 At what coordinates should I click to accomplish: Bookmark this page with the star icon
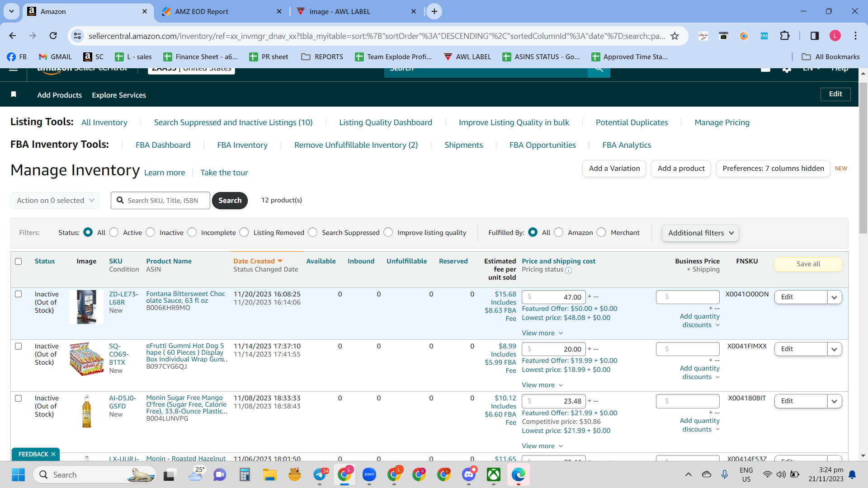pyautogui.click(x=675, y=36)
